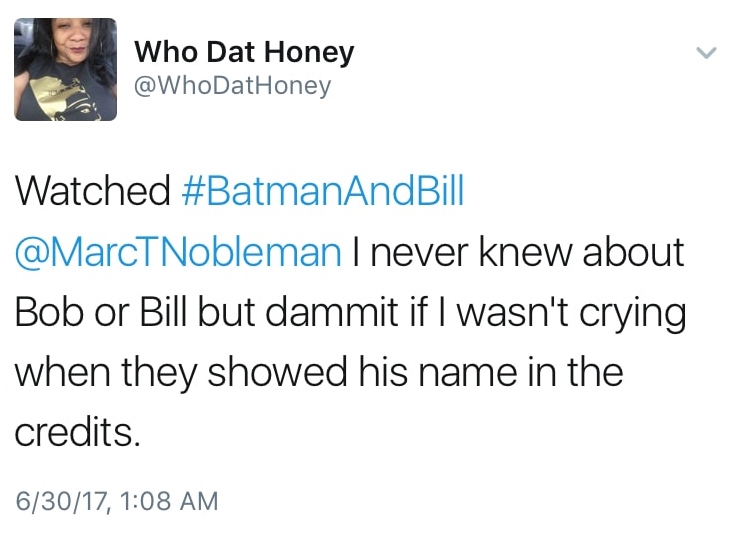Screen dimensions: 730x534
Task: Open the tweet options chevron menu
Action: coord(707,52)
